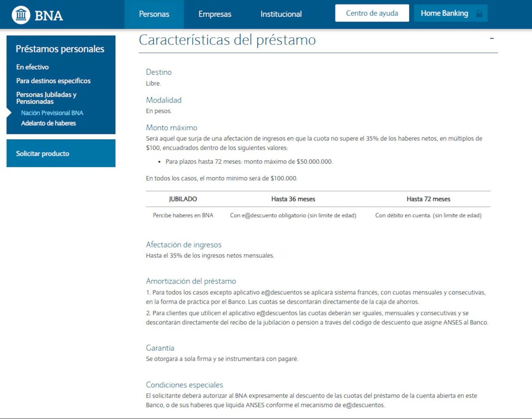This screenshot has width=532, height=419.
Task: Click the Préstamos personales sidebar heading
Action: (60, 49)
